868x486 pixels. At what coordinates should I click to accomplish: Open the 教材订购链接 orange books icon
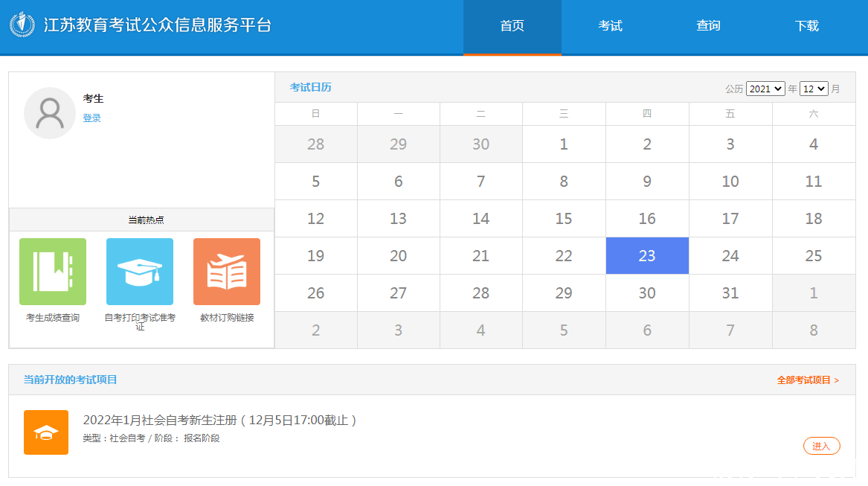point(226,271)
